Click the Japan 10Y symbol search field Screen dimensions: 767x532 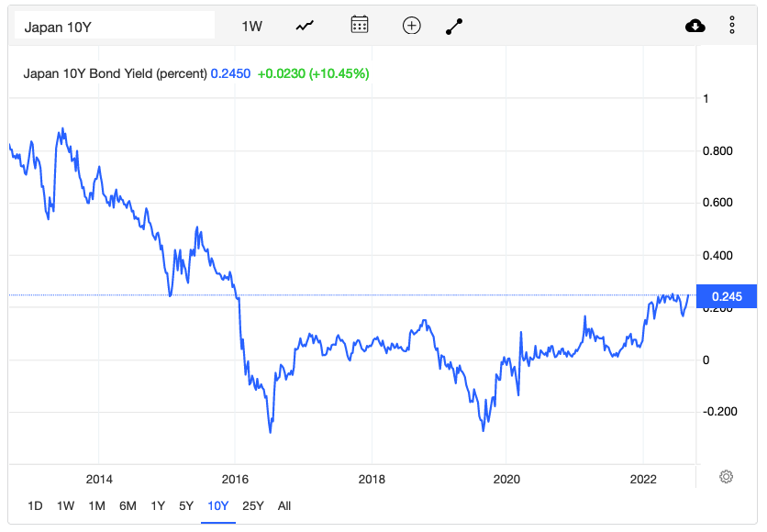115,26
